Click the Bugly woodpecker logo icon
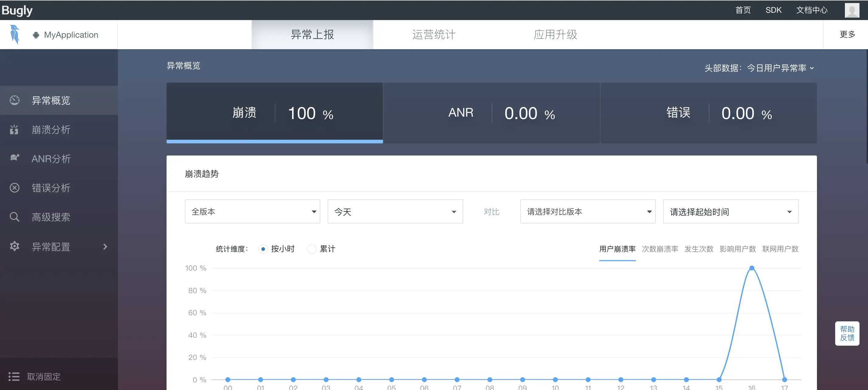This screenshot has height=390, width=868. coord(15,34)
